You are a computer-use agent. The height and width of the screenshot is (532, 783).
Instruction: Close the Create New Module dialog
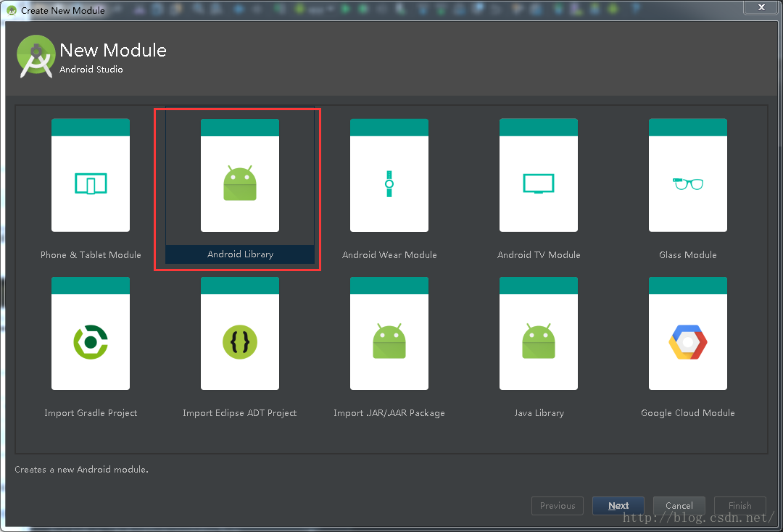tap(761, 7)
